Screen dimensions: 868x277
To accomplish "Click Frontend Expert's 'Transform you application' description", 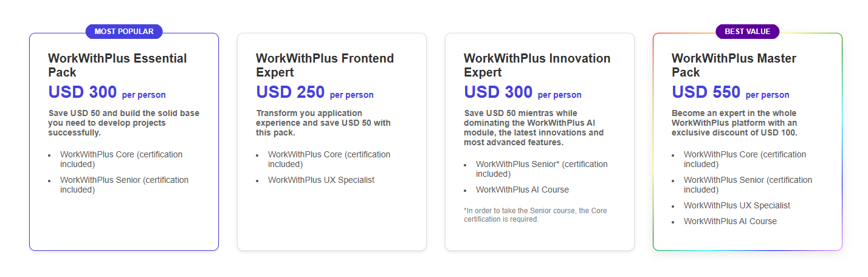I will pyautogui.click(x=323, y=123).
